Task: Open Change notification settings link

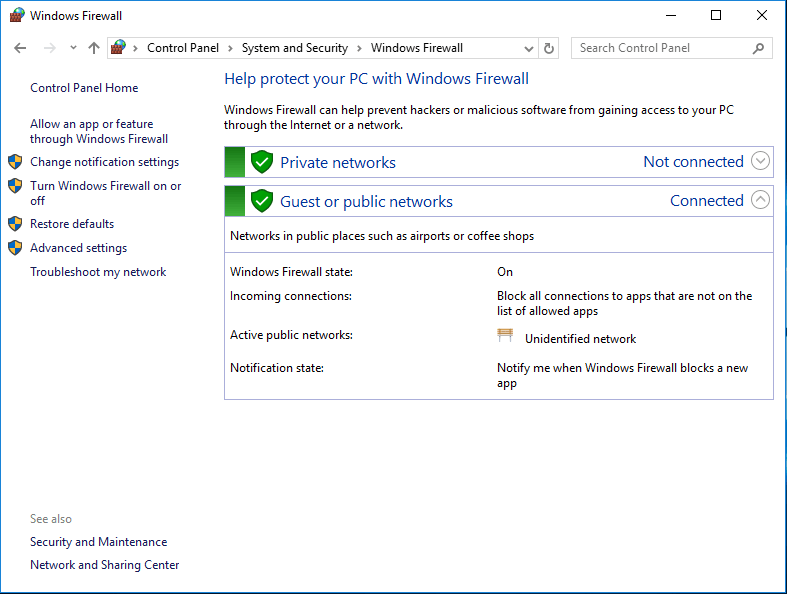Action: 104,162
